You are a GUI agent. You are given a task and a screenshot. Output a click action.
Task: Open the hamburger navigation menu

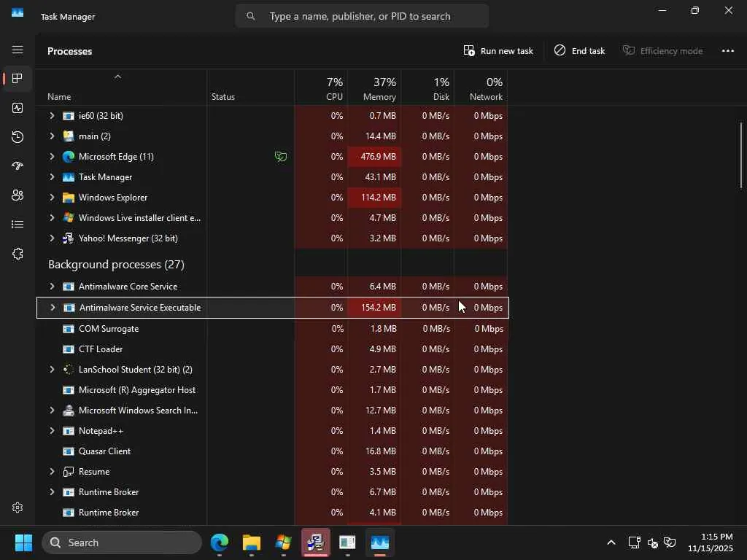(18, 50)
